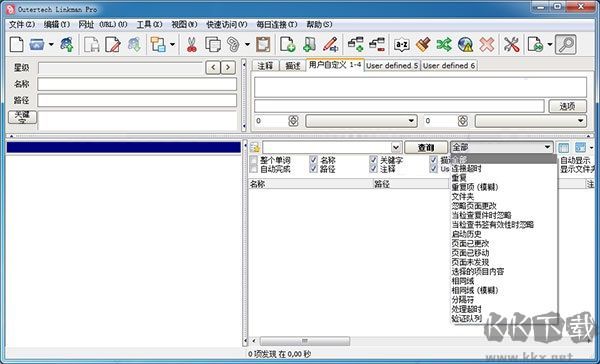
Task: Expand the database folder icon dropdown arrow
Action: pos(51,45)
